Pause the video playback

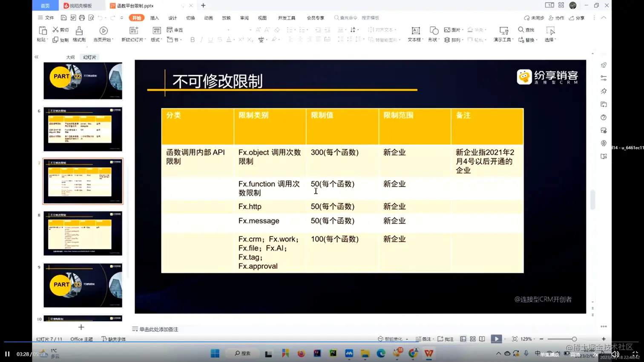click(x=7, y=354)
